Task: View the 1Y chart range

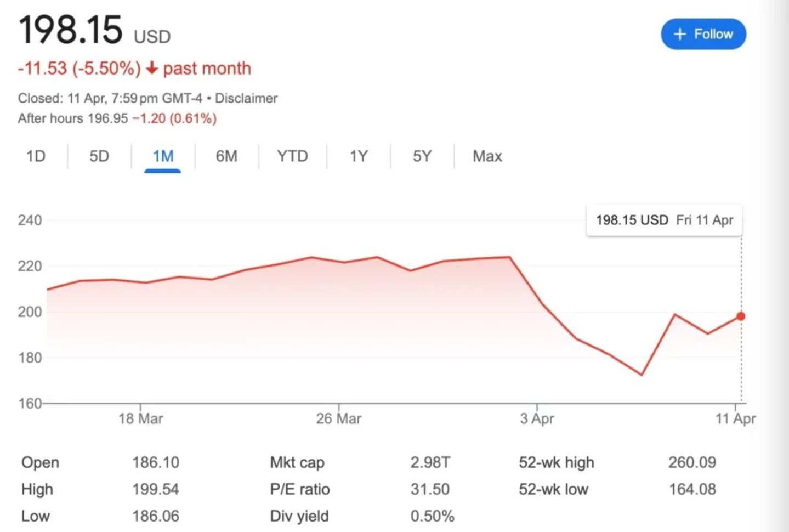Action: coord(359,156)
